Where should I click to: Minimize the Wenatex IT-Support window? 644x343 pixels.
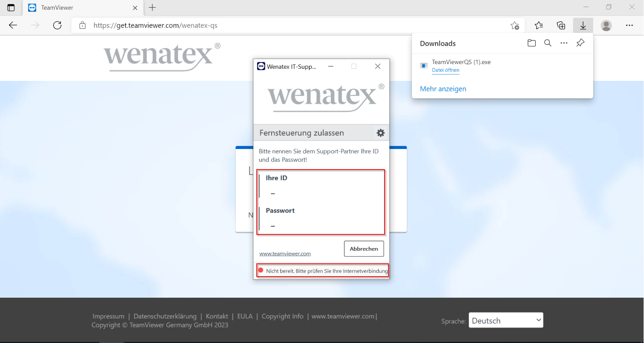(x=331, y=66)
